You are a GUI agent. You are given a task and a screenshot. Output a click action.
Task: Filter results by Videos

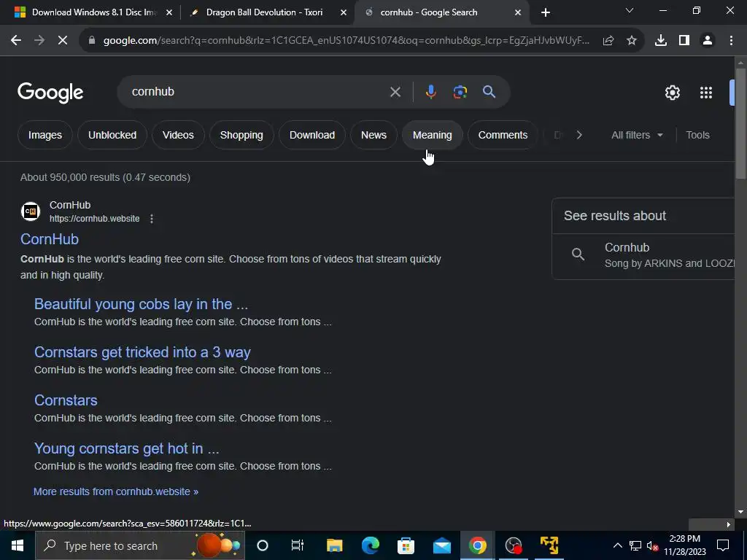(178, 135)
